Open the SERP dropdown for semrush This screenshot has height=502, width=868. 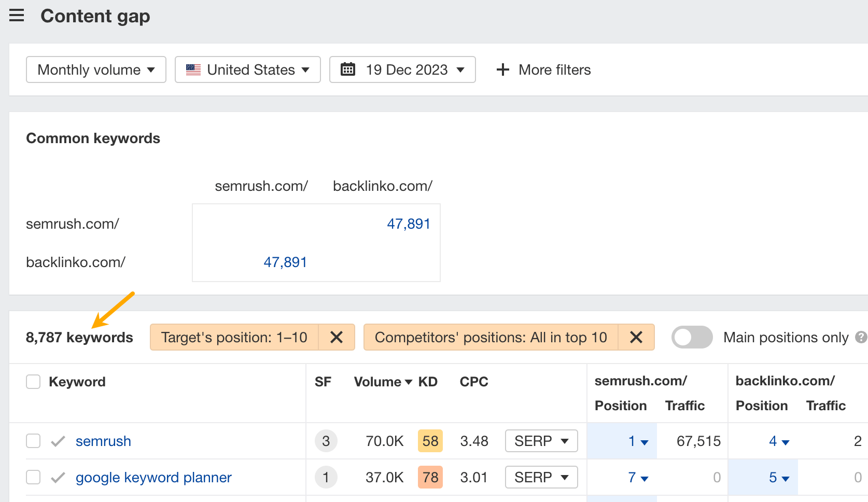tap(541, 441)
